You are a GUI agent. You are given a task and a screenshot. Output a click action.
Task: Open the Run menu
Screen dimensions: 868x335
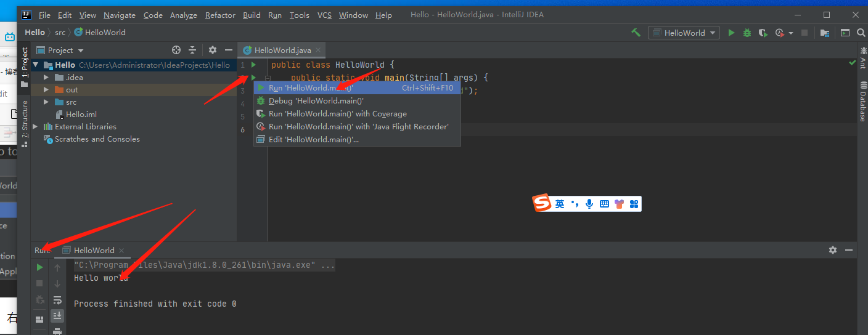pos(275,15)
